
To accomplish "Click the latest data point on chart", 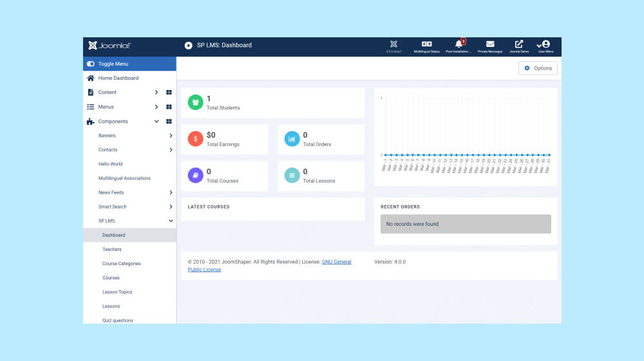I will click(x=549, y=155).
